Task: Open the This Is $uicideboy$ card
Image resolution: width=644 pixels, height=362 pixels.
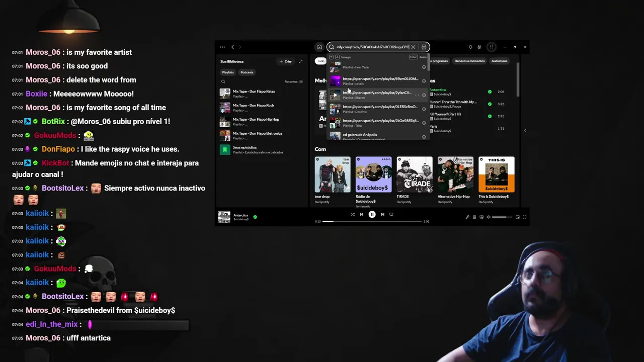Action: tap(496, 180)
